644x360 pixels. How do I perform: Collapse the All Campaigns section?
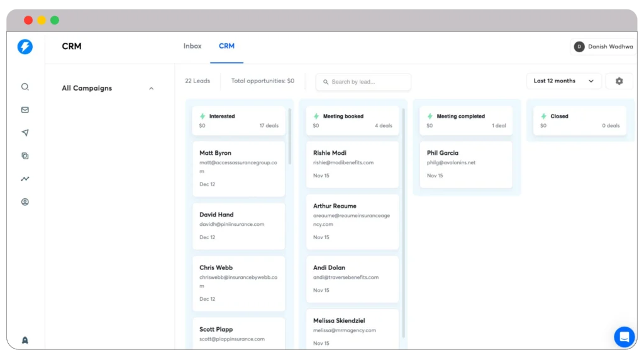151,89
